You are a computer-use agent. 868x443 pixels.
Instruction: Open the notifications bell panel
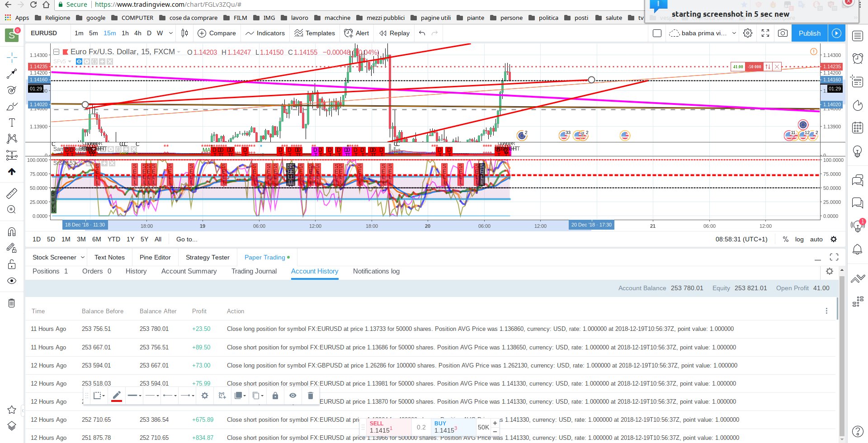pos(858,249)
